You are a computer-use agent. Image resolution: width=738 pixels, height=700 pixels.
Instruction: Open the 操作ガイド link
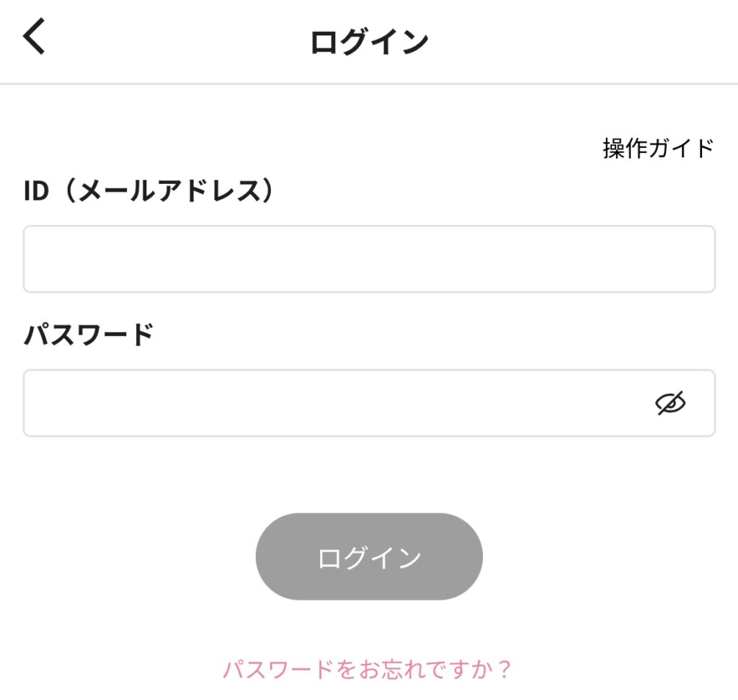pyautogui.click(x=658, y=148)
